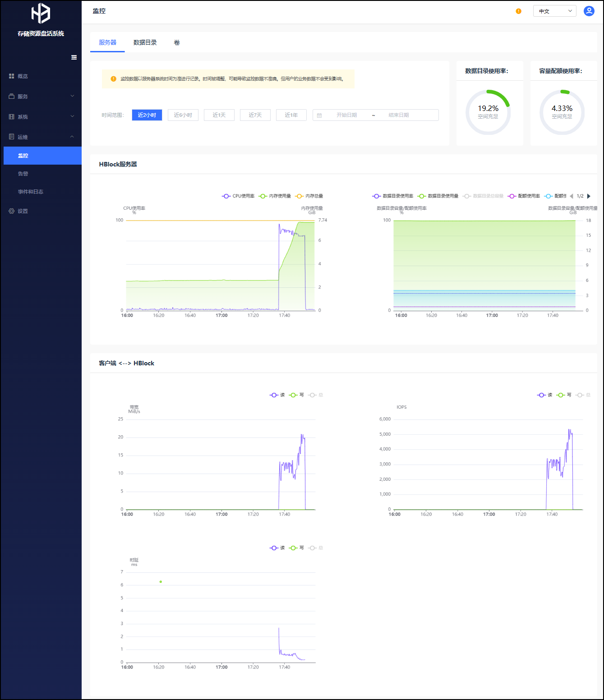This screenshot has height=700, width=604.
Task: Click the green write latency data point
Action: (x=161, y=582)
